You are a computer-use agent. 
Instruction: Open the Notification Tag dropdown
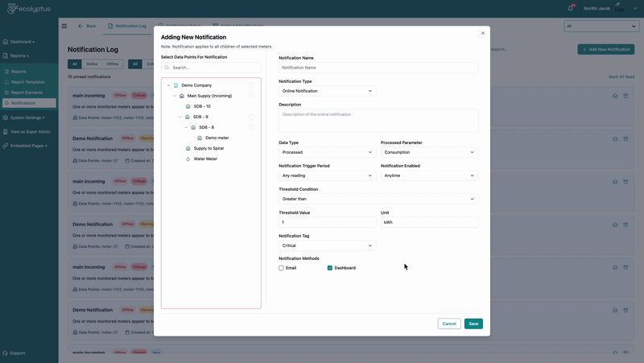[328, 245]
